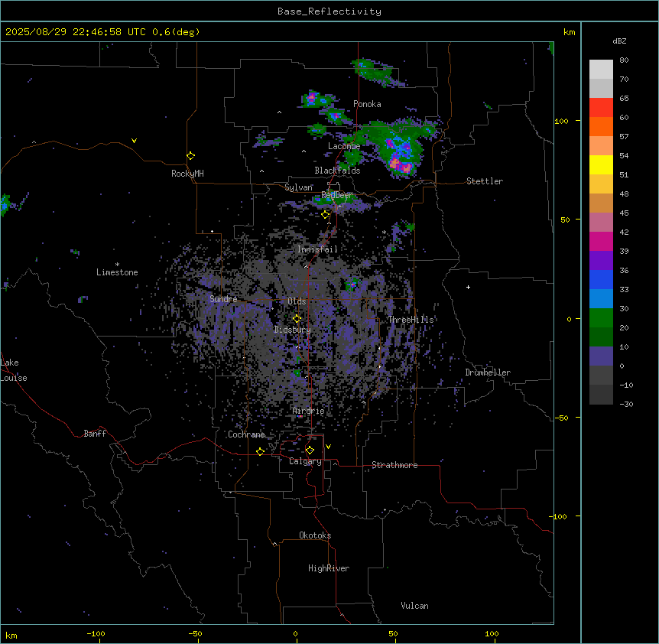This screenshot has width=659, height=644.
Task: Click the yellow diamond marker below Cochrane
Action: click(x=260, y=452)
